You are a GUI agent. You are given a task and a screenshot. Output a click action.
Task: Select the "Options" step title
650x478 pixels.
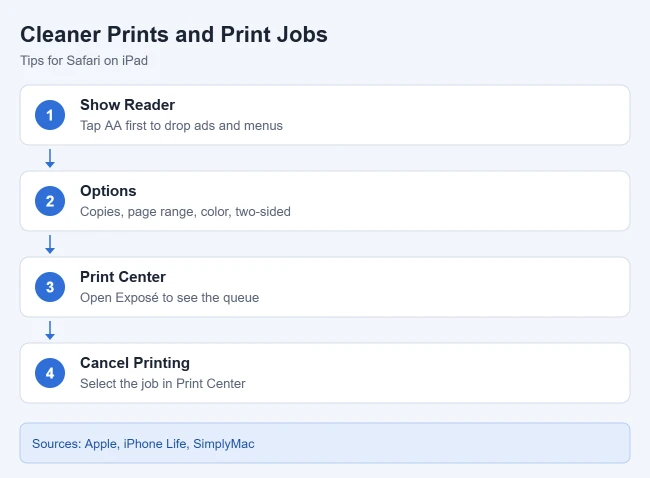coord(108,191)
